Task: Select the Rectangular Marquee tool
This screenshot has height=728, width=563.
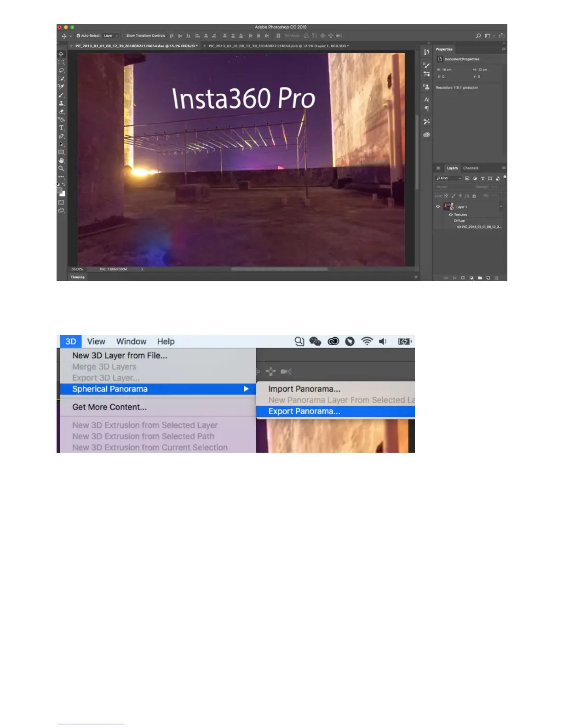Action: [61, 63]
